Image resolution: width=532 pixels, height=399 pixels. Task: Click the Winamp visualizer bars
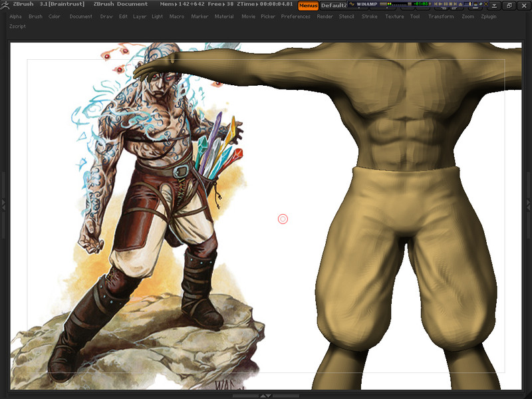point(398,4)
